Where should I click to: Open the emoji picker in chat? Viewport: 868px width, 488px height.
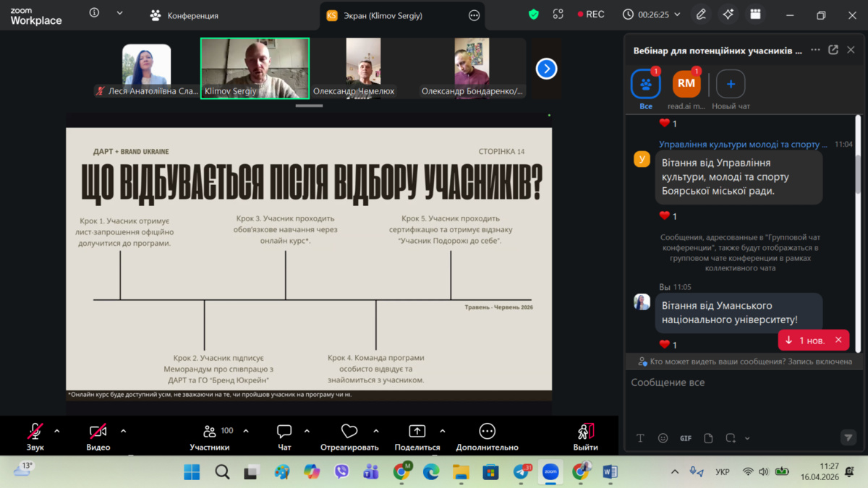tap(663, 438)
